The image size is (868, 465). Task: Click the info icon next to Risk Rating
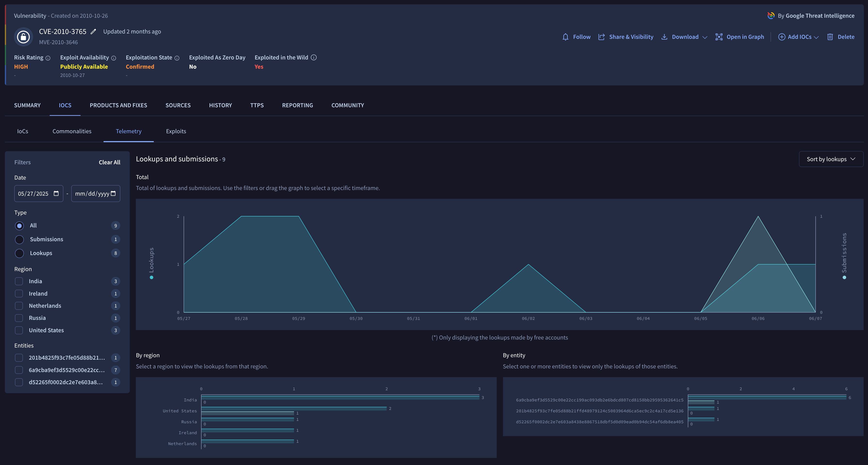(x=48, y=58)
